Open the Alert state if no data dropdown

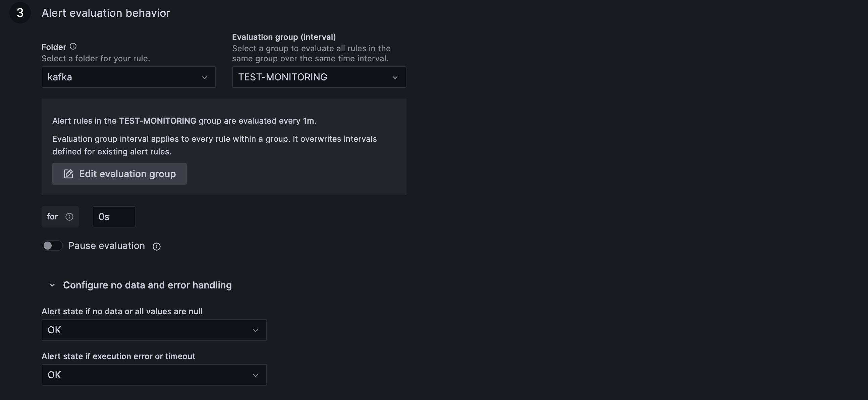pyautogui.click(x=154, y=330)
